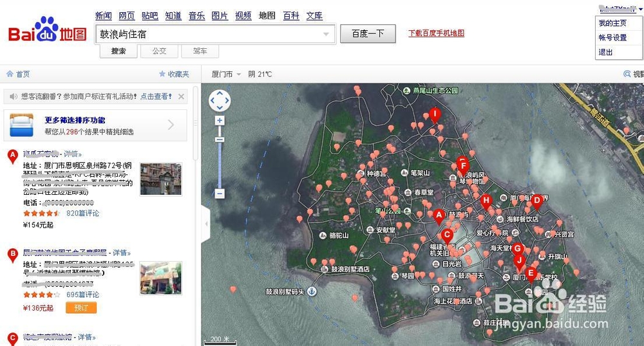Switch to the 搜索 tab
The width and height of the screenshot is (644, 346).
pos(118,51)
